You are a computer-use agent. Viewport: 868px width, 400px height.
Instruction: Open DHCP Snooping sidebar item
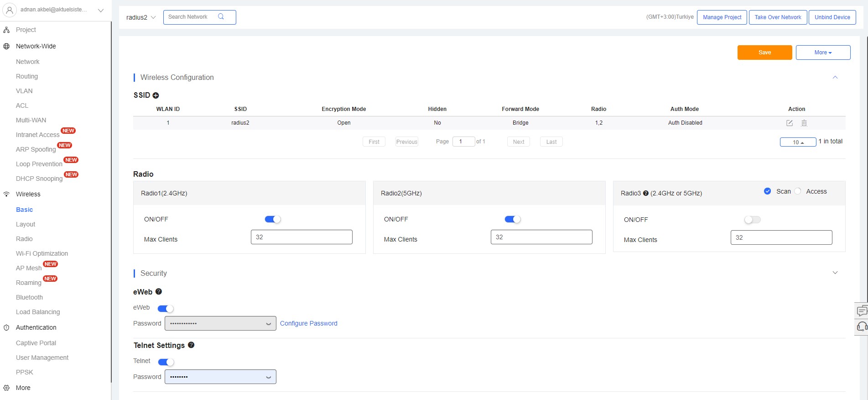(39, 179)
